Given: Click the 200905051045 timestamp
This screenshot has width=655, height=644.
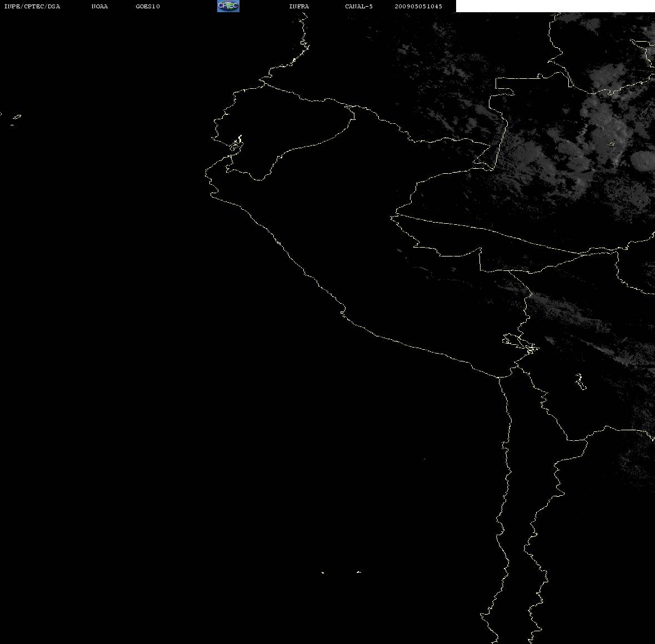Looking at the screenshot, I should pos(418,6).
